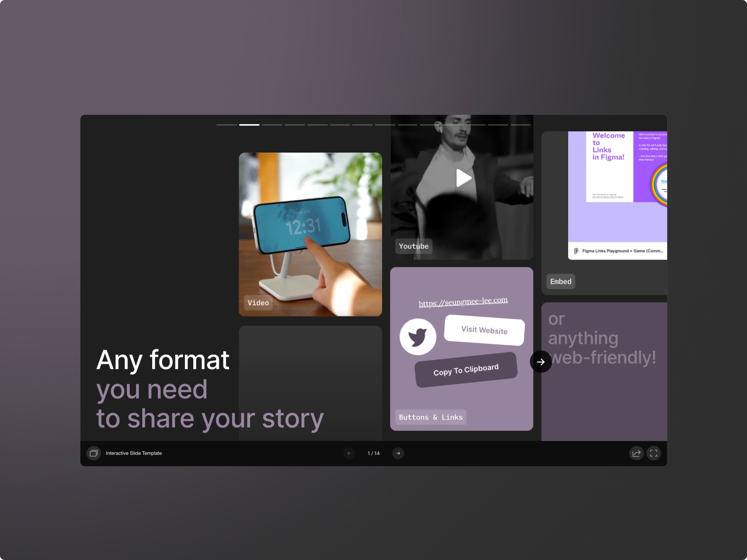Viewport: 747px width, 560px height.
Task: Click the floating next-slide arrow overlay
Action: (540, 362)
